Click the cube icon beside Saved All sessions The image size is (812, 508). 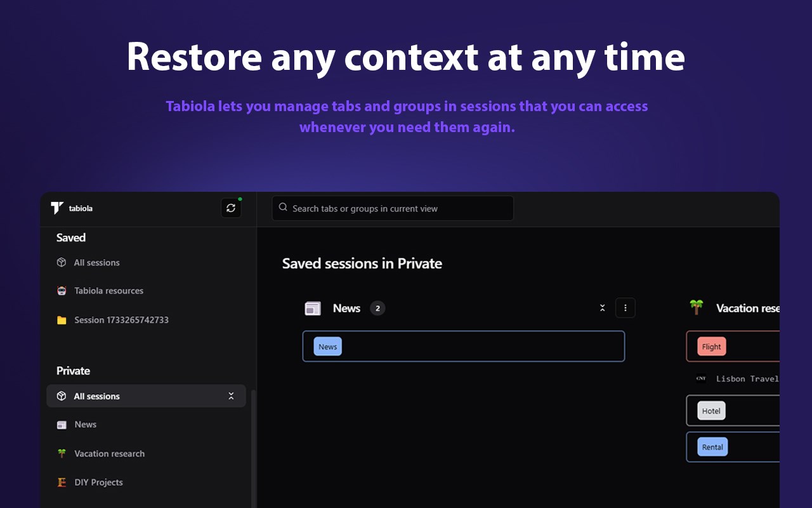(x=62, y=262)
